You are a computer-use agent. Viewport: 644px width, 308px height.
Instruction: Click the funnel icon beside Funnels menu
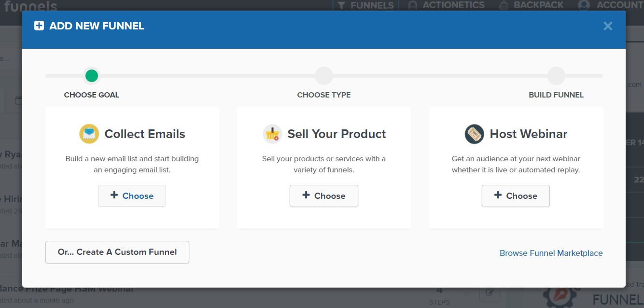[341, 5]
